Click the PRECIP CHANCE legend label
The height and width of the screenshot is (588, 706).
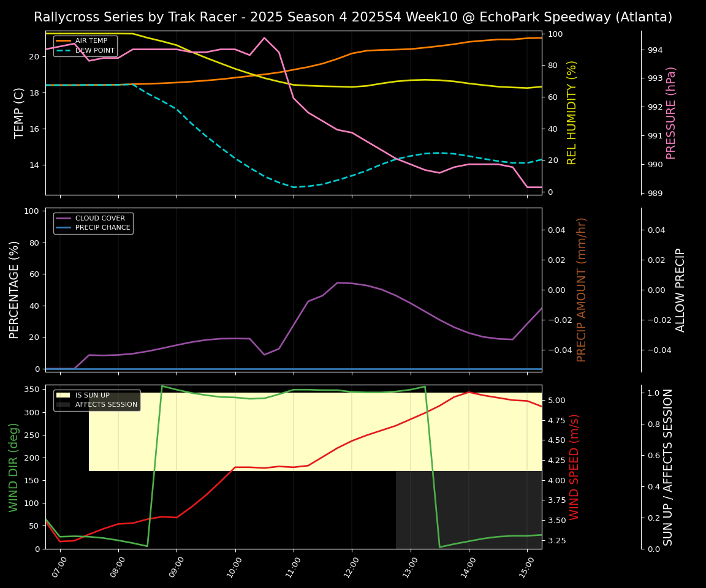pos(102,228)
